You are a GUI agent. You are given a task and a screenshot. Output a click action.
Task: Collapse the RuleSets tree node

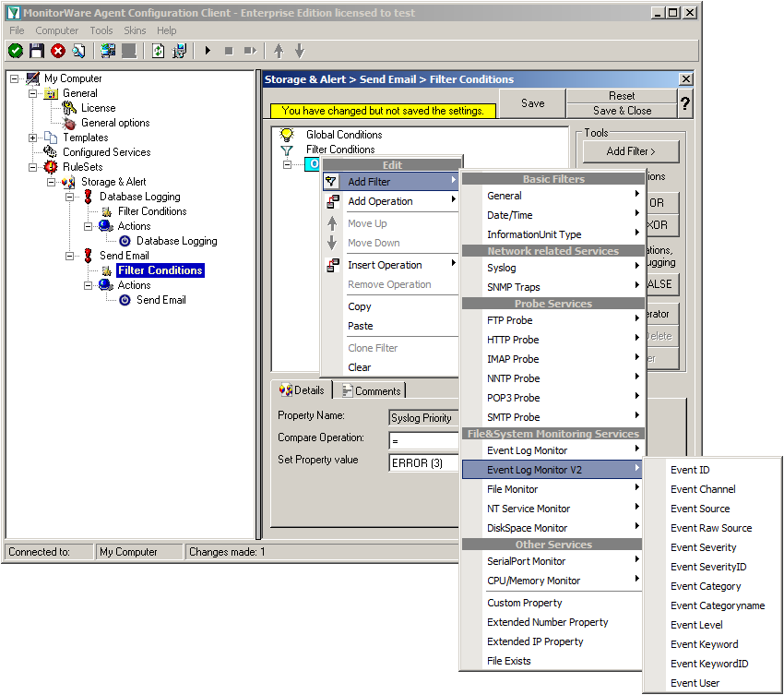32,167
